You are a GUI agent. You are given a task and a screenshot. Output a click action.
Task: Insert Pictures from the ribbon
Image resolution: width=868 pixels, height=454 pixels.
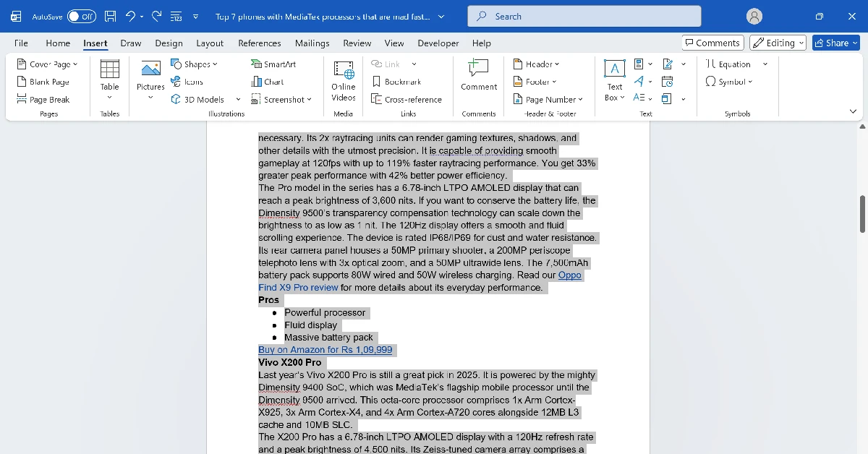[150, 80]
